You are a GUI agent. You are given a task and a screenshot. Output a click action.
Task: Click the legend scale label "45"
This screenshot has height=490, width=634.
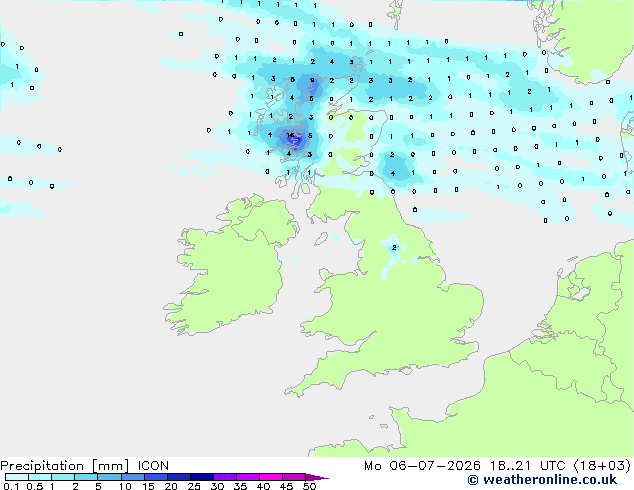286,486
